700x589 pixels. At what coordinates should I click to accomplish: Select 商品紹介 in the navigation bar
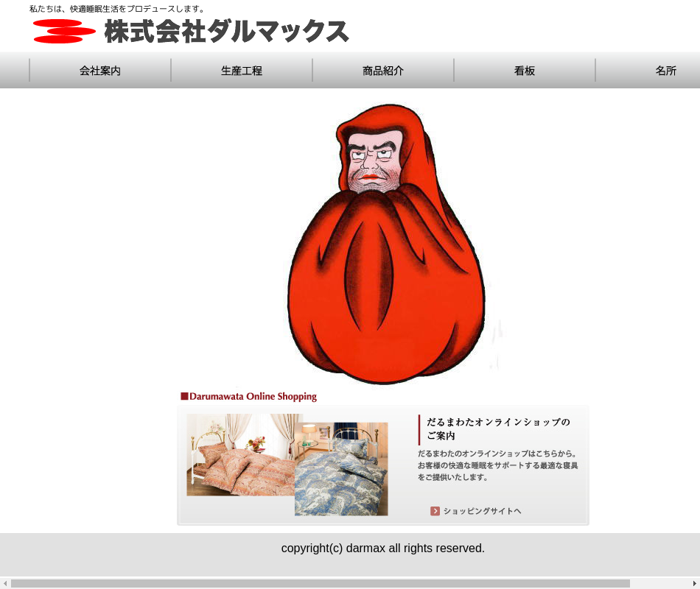pyautogui.click(x=383, y=71)
